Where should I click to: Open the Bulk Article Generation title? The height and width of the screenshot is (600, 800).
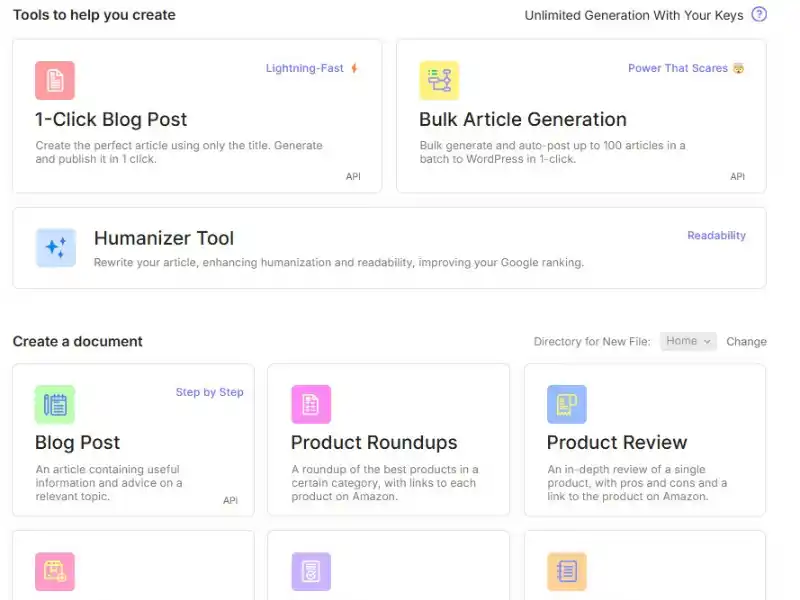point(522,120)
